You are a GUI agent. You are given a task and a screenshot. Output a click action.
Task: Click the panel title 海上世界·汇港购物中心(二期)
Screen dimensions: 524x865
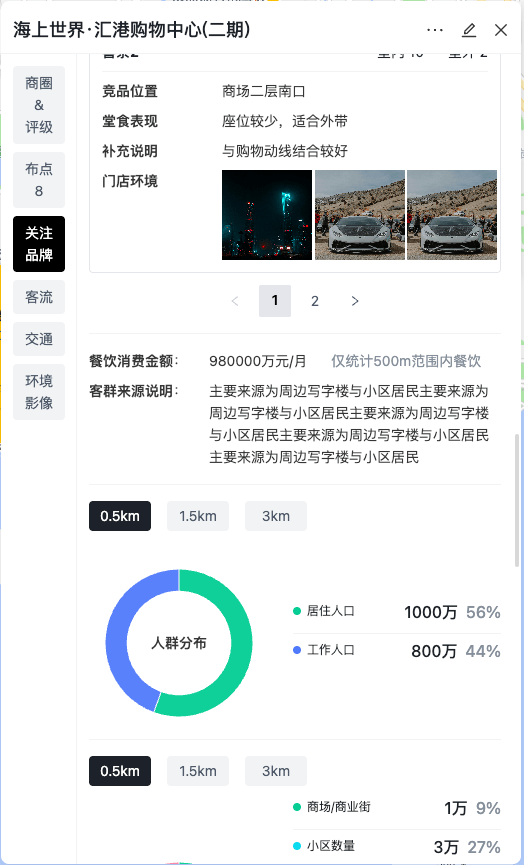[131, 30]
